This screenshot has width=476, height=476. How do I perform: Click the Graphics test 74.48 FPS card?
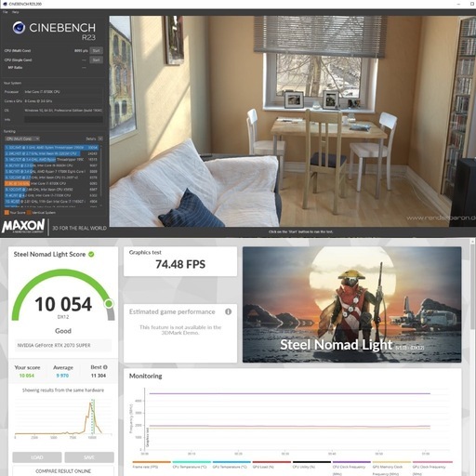180,261
